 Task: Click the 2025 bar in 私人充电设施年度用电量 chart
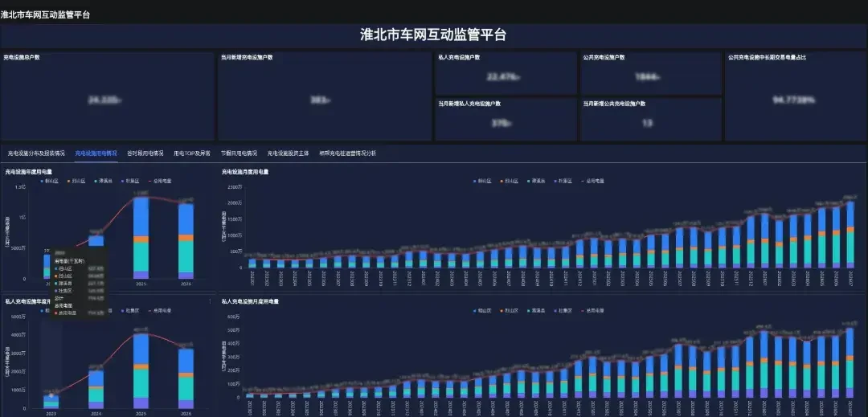coord(141,371)
